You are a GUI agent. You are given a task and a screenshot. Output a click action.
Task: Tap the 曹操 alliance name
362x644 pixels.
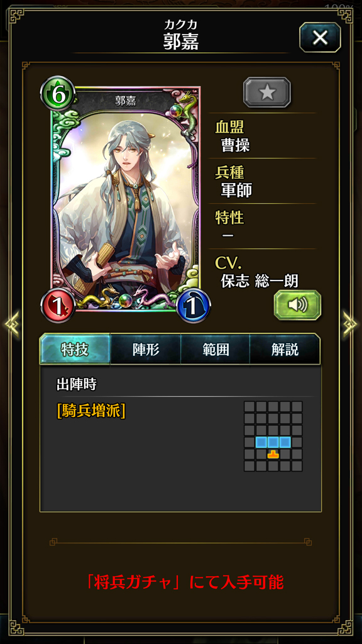click(x=235, y=145)
